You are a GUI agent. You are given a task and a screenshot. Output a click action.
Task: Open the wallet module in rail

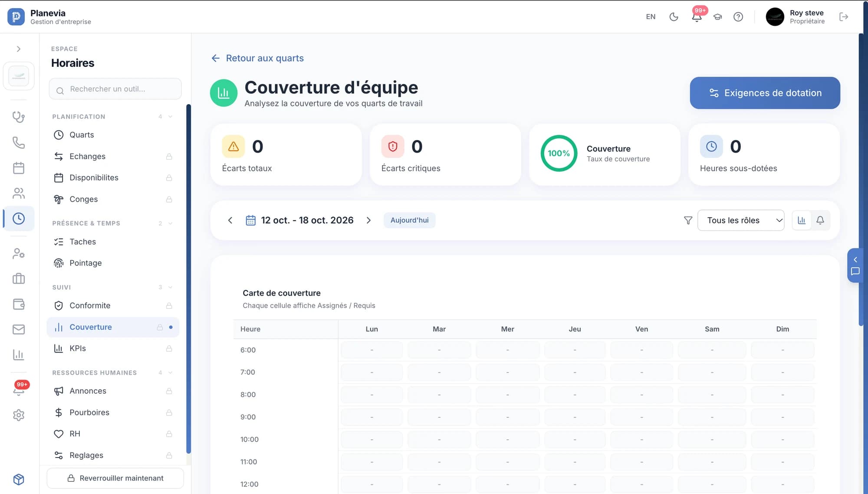pyautogui.click(x=19, y=304)
